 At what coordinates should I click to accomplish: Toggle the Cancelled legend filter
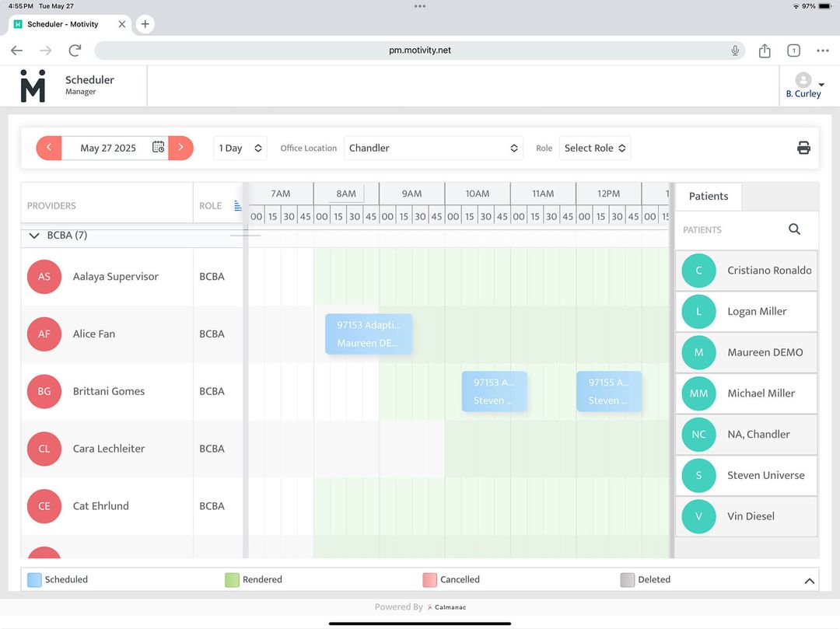[x=429, y=579]
